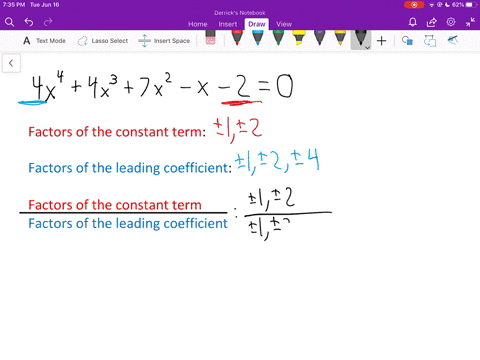This screenshot has width=480, height=360.
Task: Toggle the Math ink-to-math tool
Action: pos(453,40)
